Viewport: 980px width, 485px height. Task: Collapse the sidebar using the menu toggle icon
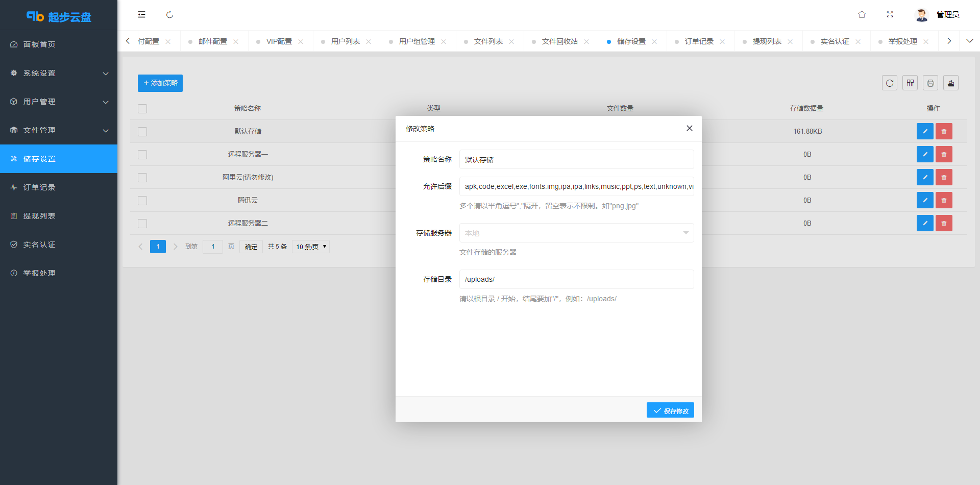click(x=141, y=15)
